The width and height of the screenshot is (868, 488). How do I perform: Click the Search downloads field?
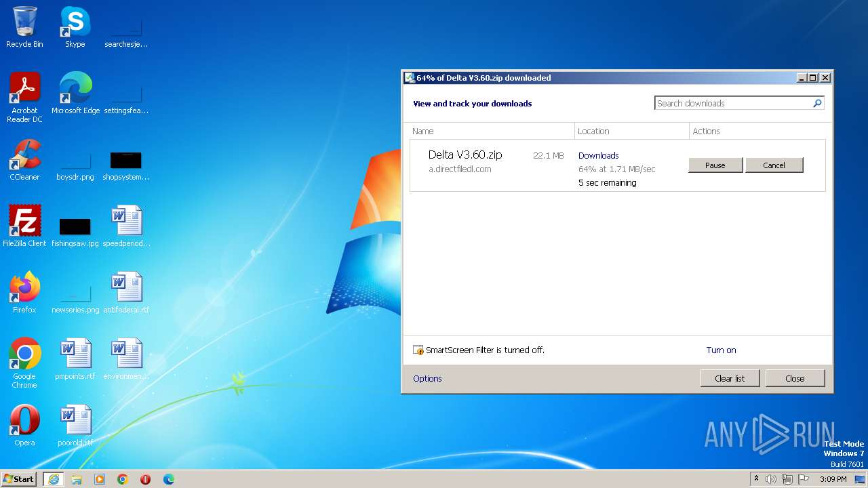coord(734,103)
